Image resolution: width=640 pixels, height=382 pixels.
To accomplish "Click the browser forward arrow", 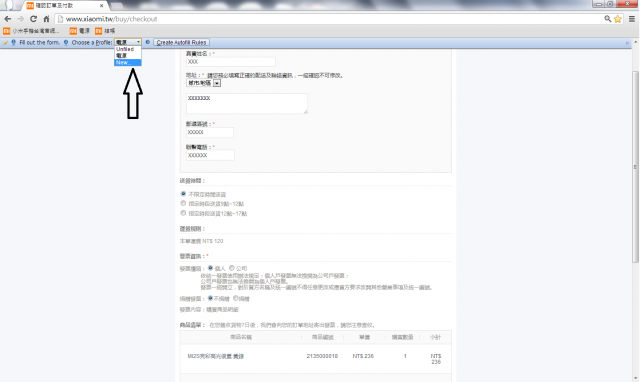I will tap(20, 19).
